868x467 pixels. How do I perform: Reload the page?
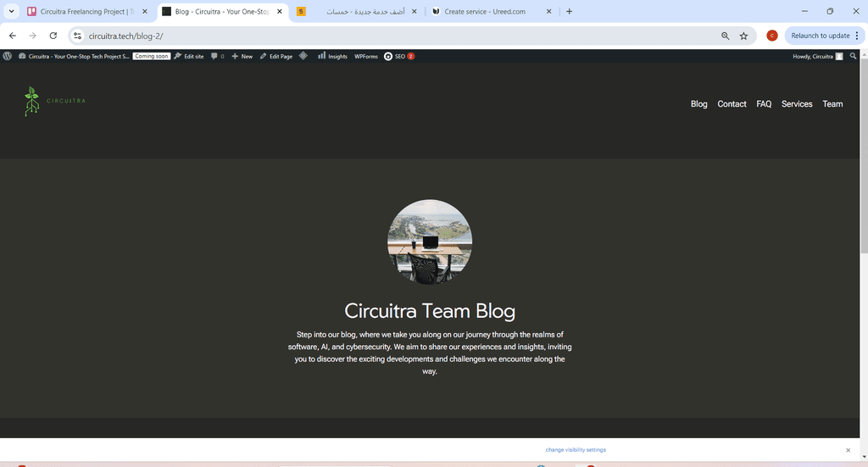coord(53,36)
